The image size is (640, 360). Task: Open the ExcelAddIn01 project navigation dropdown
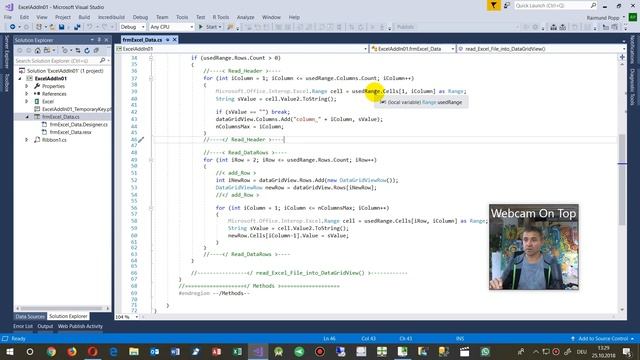pos(242,49)
